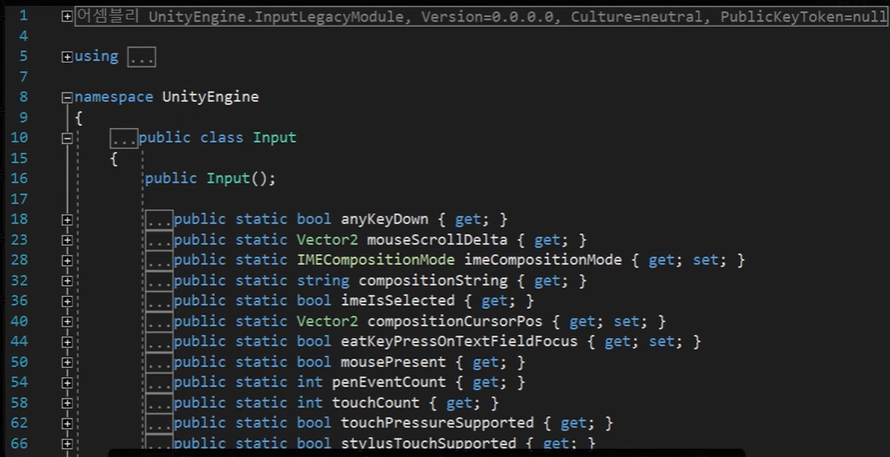The height and width of the screenshot is (457, 890).
Task: Expand the collapsed using directives block
Action: 67,57
